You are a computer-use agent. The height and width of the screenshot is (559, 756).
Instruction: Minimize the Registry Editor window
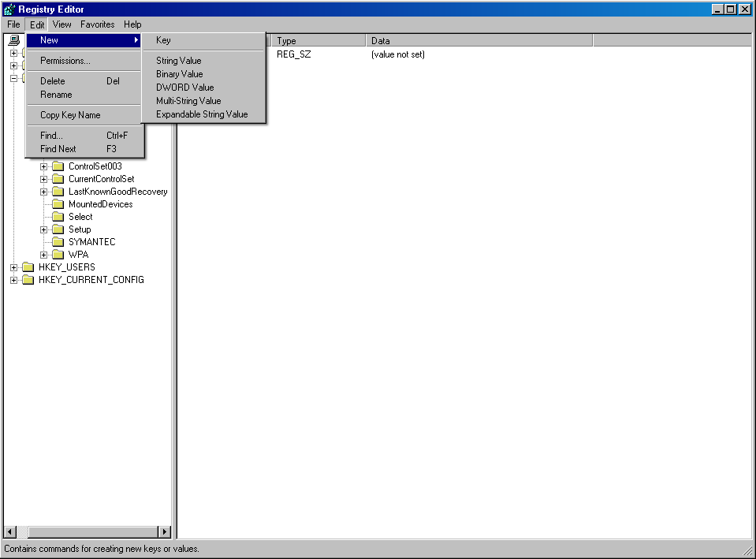pos(718,9)
